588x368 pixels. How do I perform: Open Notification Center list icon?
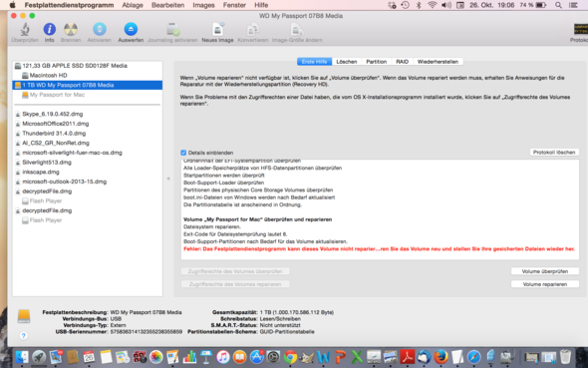click(x=573, y=5)
